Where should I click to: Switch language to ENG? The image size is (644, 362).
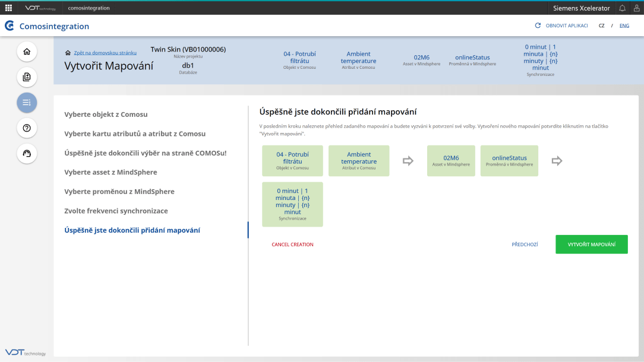click(624, 26)
